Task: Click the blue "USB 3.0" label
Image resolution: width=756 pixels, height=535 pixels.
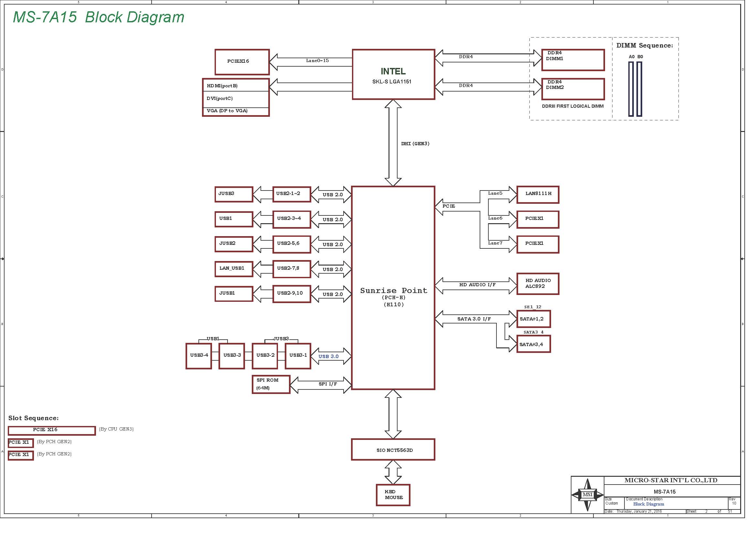Action: [x=328, y=356]
